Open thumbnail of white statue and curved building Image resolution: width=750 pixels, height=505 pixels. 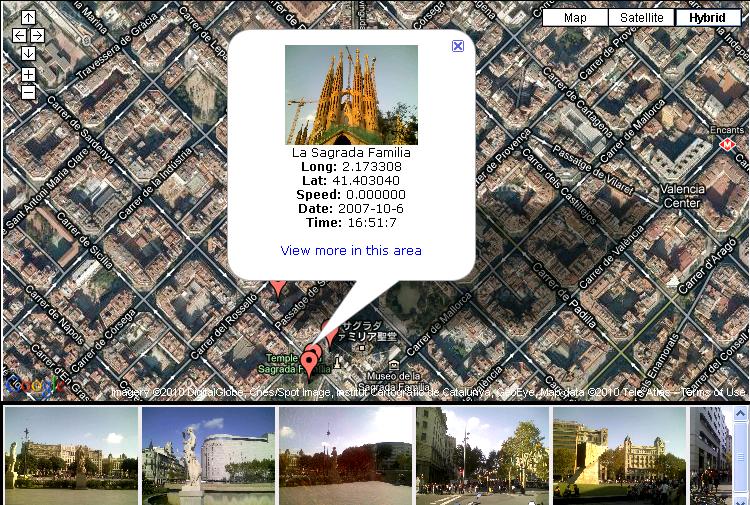(x=209, y=455)
